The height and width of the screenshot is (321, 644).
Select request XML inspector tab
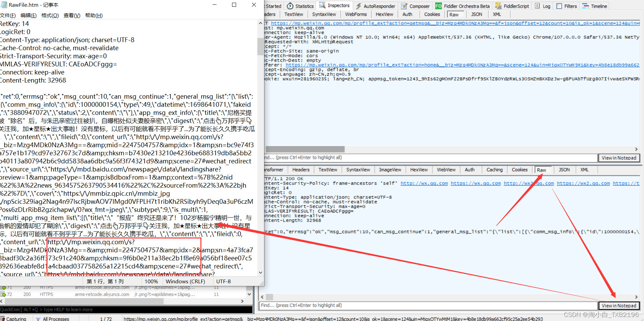tap(497, 14)
